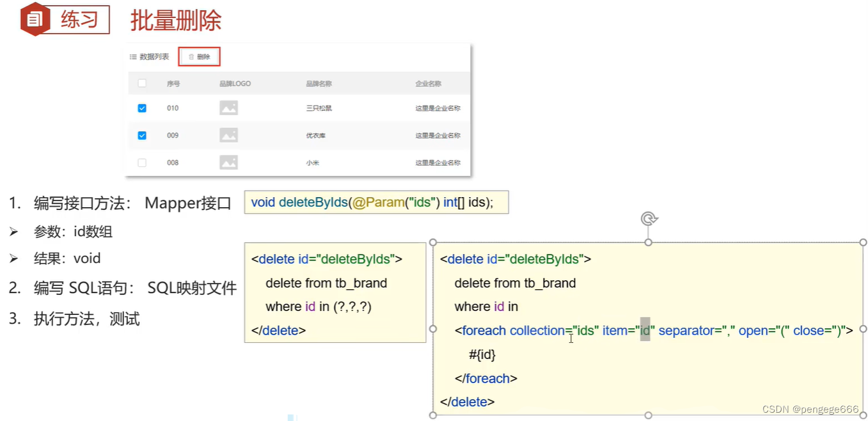Uncheck the checkbox for row 010
This screenshot has height=421, width=868.
pos(142,108)
